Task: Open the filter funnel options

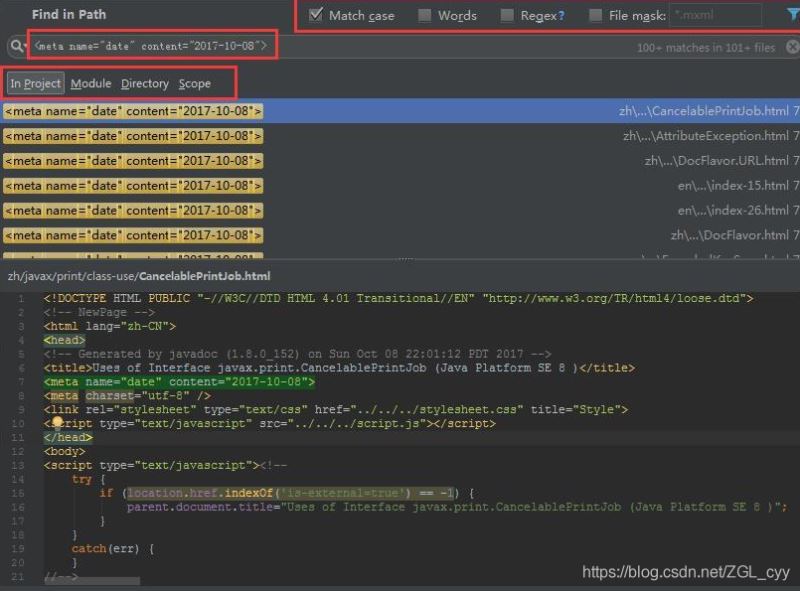Action: (x=793, y=15)
